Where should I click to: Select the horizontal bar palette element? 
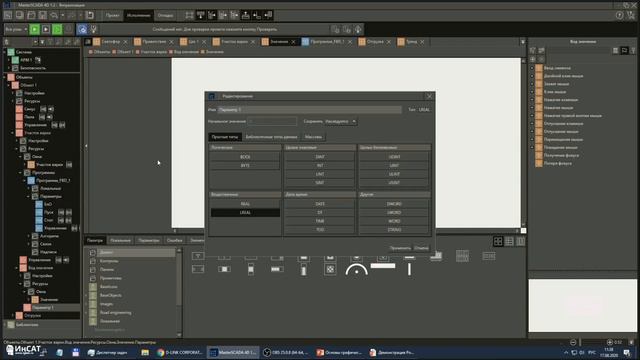[x=383, y=266]
